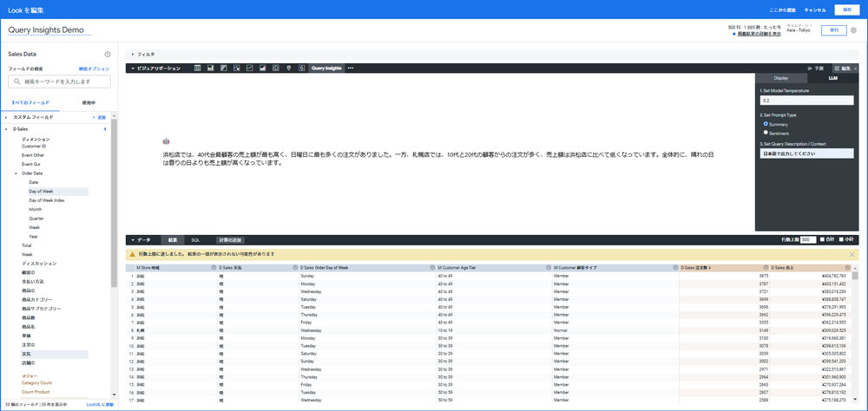Select the Sentiment prompt type radio
Image resolution: width=868 pixels, height=411 pixels.
(x=766, y=133)
